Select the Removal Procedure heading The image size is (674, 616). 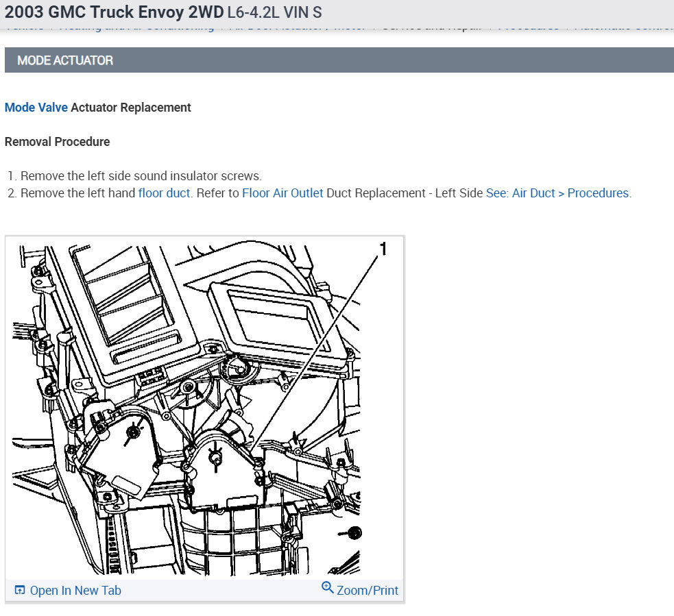coord(57,142)
